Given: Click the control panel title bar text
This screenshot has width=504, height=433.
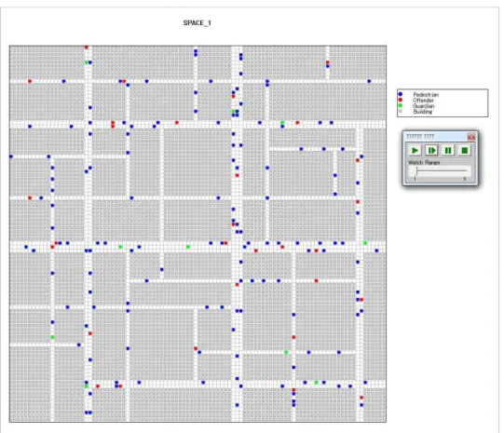Looking at the screenshot, I should tap(420, 137).
